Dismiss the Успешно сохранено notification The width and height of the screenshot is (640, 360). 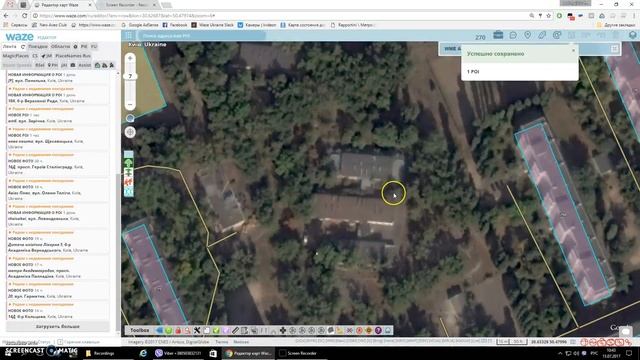[573, 50]
